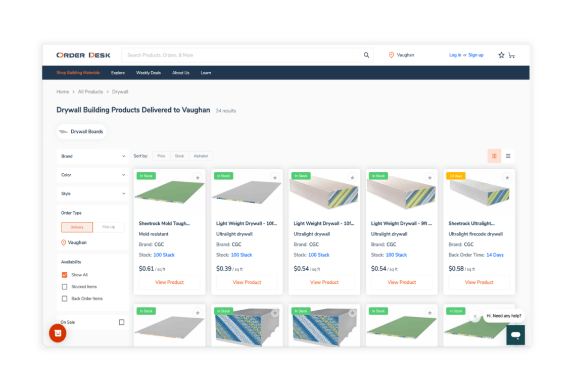572x392 pixels.
Task: Expand the Color filter dropdown
Action: pyautogui.click(x=92, y=175)
